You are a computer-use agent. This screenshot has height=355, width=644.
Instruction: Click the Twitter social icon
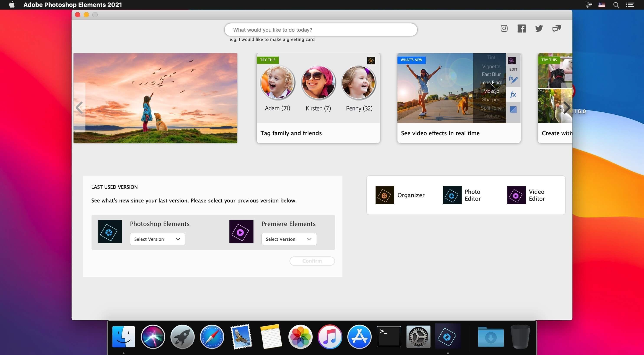click(x=538, y=28)
